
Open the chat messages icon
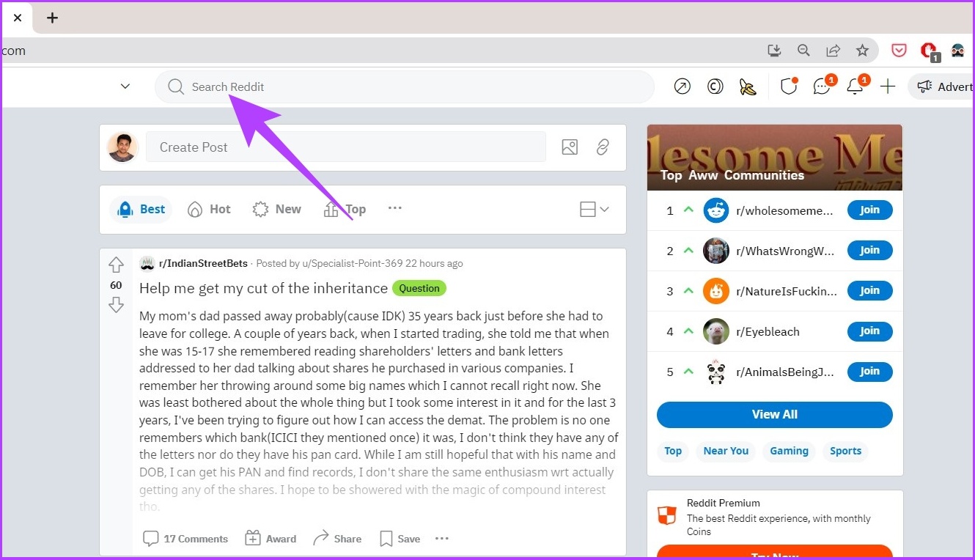(x=822, y=86)
